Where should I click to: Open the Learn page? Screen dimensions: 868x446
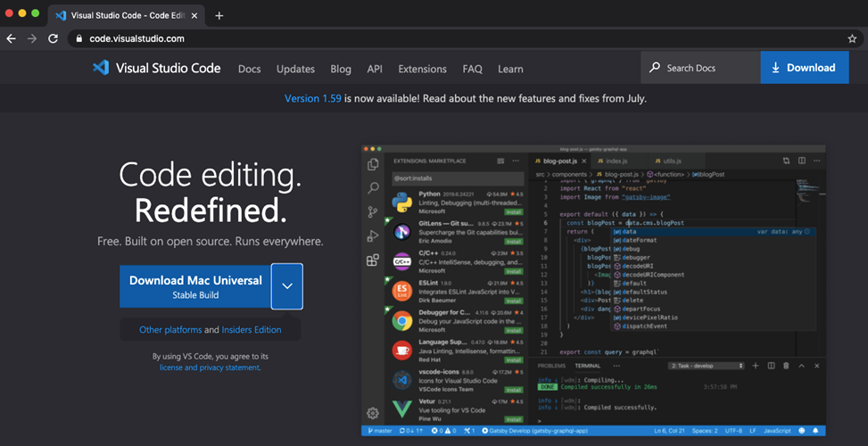click(x=510, y=70)
